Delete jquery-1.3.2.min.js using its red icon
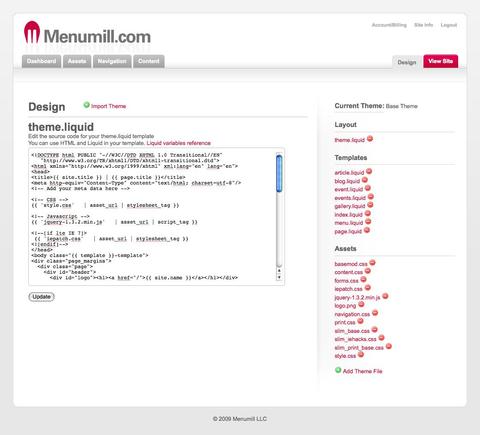480x435 pixels. coord(385,296)
